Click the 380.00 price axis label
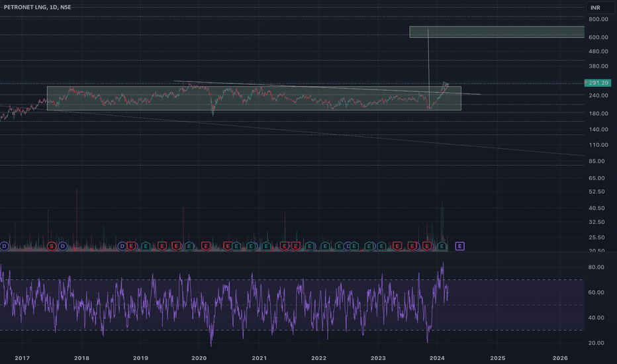The height and width of the screenshot is (364, 617). (598, 66)
